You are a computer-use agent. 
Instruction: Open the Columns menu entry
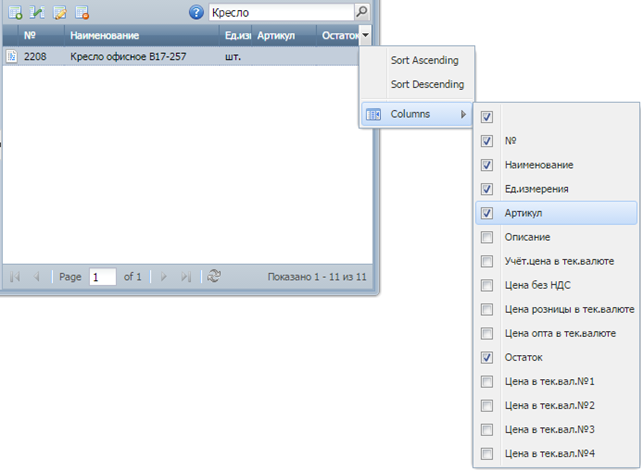pos(417,114)
